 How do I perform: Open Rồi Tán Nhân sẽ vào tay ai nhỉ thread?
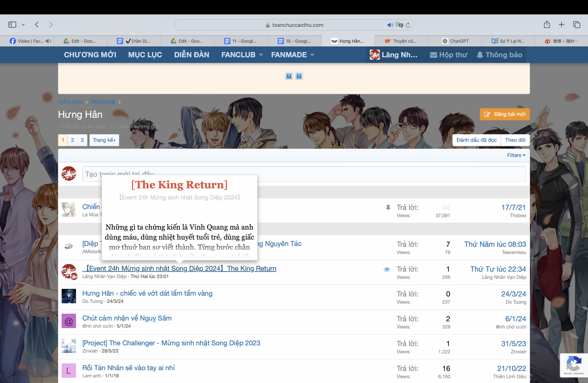128,368
